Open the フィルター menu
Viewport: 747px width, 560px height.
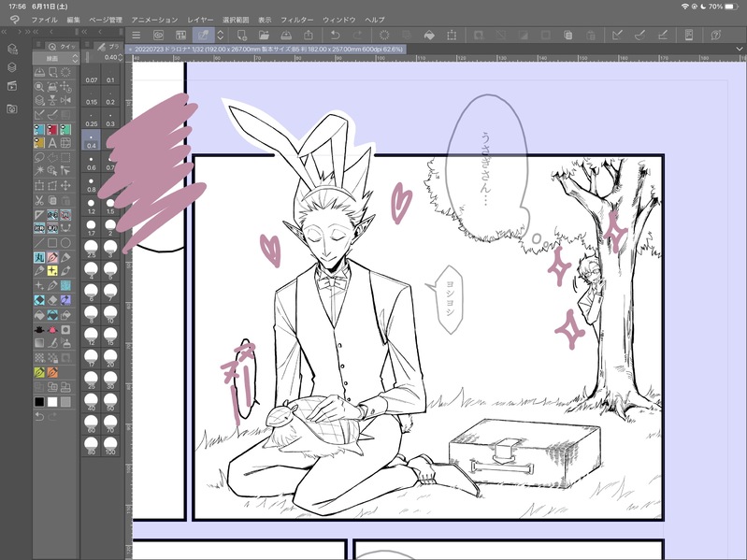(296, 20)
